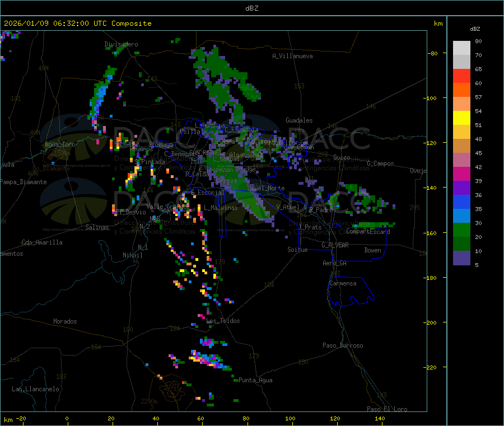Select the purple 5-10 dBZ legend swatch
Screen dimensions: 504x426
pyautogui.click(x=461, y=258)
